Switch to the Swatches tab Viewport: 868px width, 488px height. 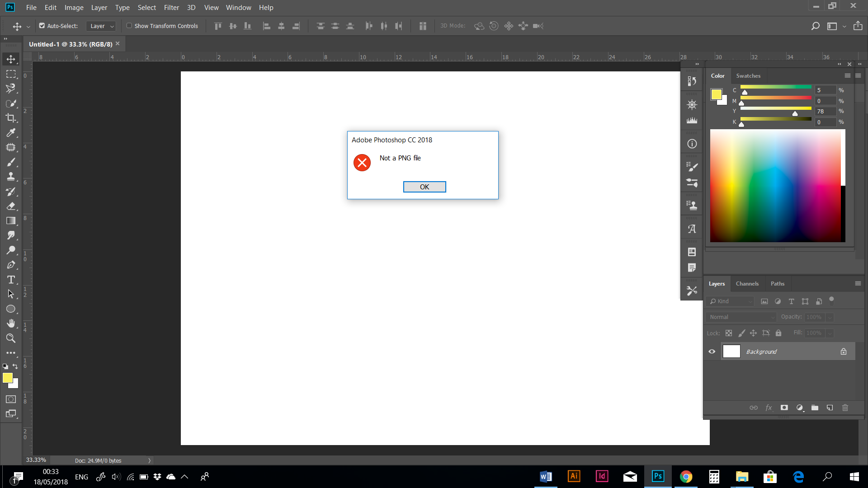[748, 76]
